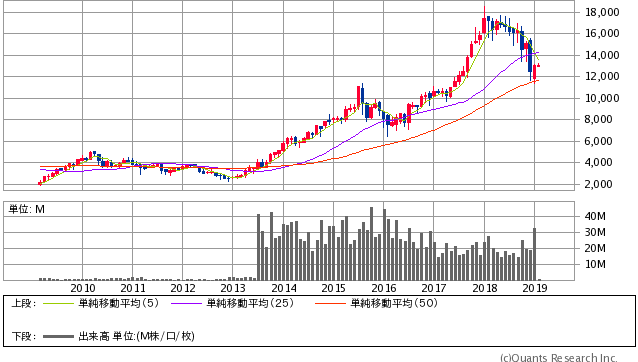
Task: Click the 2010 year axis label
Action: tap(83, 288)
